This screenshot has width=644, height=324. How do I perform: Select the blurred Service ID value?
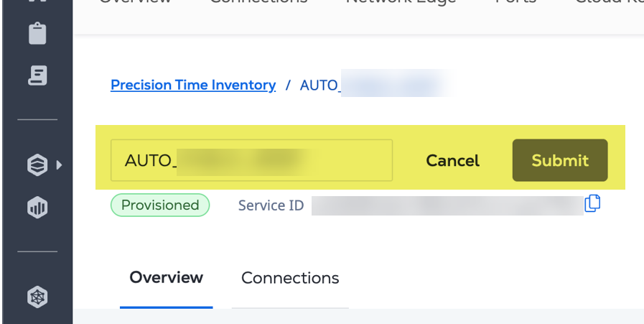pyautogui.click(x=447, y=205)
